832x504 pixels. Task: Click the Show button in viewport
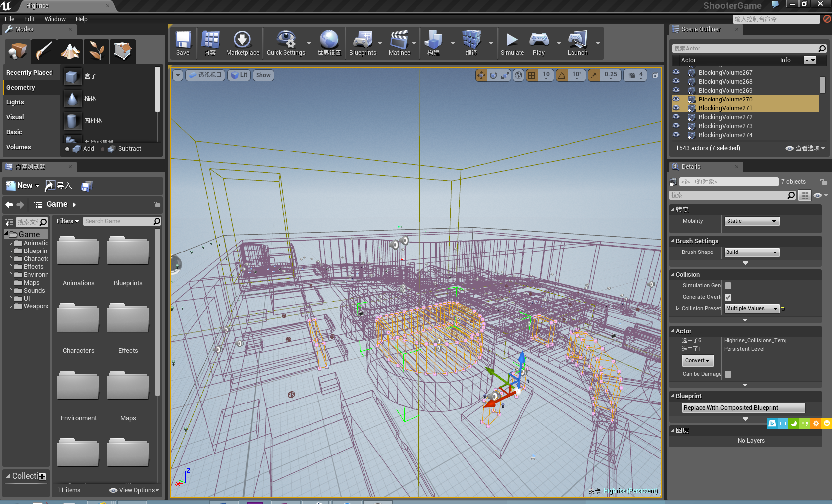click(x=263, y=75)
